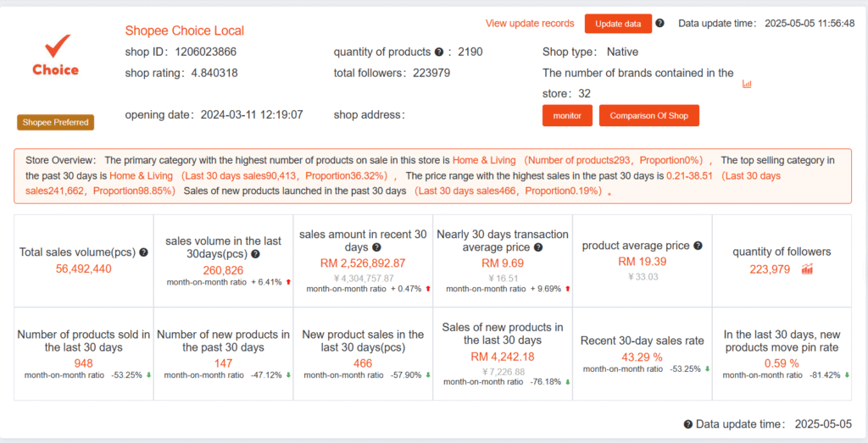The image size is (868, 443).
Task: Click the Choice shop logo
Action: pos(55,54)
